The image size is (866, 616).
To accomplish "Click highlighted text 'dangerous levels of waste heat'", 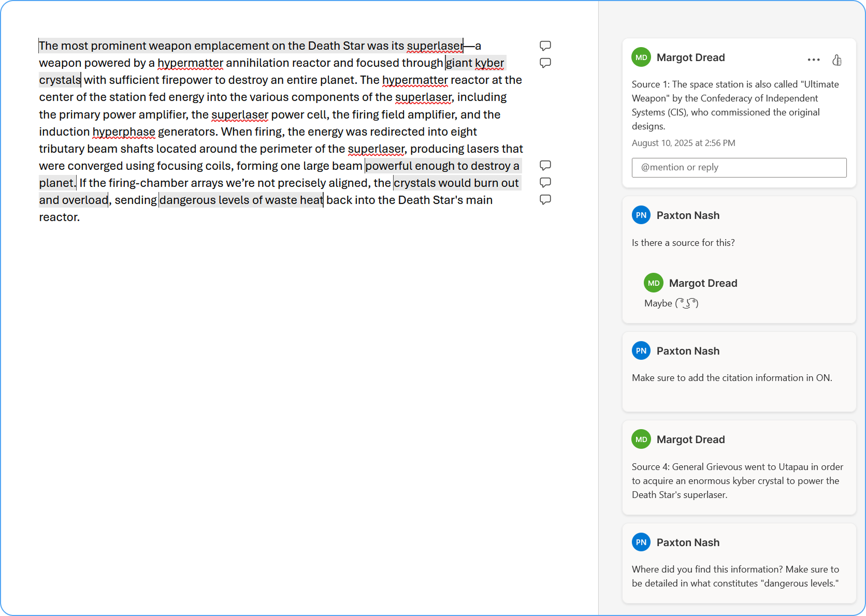I will tap(241, 200).
